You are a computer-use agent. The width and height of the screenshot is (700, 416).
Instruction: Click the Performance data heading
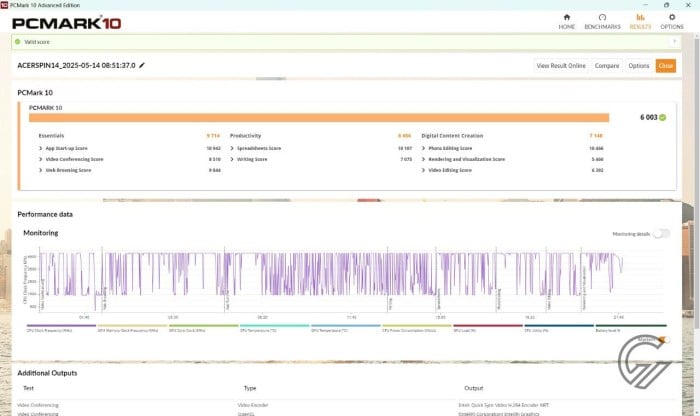pos(45,214)
